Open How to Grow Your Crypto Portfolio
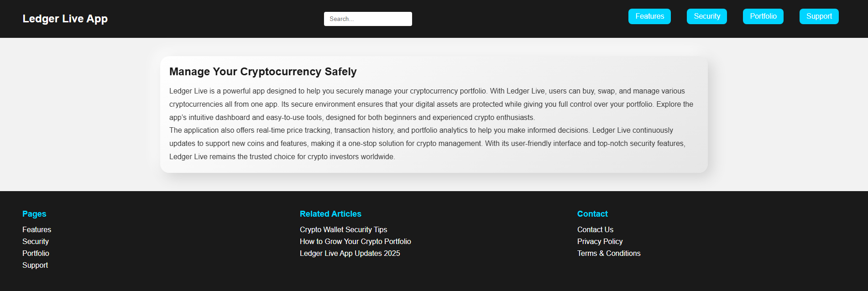 point(356,241)
